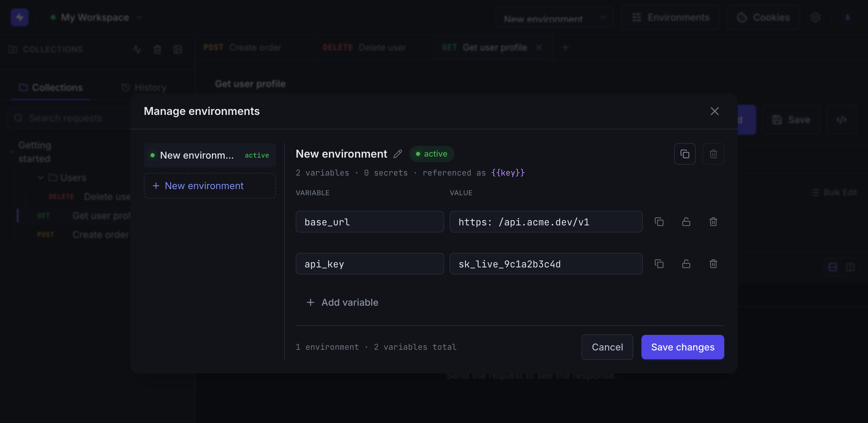The height and width of the screenshot is (423, 868).
Task: Open the POST Create order request in sidebar
Action: click(x=75, y=235)
